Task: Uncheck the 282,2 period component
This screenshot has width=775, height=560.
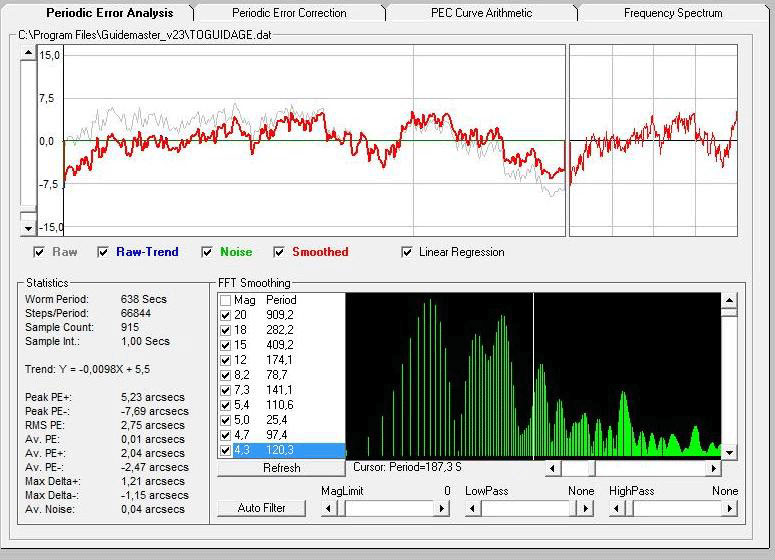Action: click(x=225, y=330)
